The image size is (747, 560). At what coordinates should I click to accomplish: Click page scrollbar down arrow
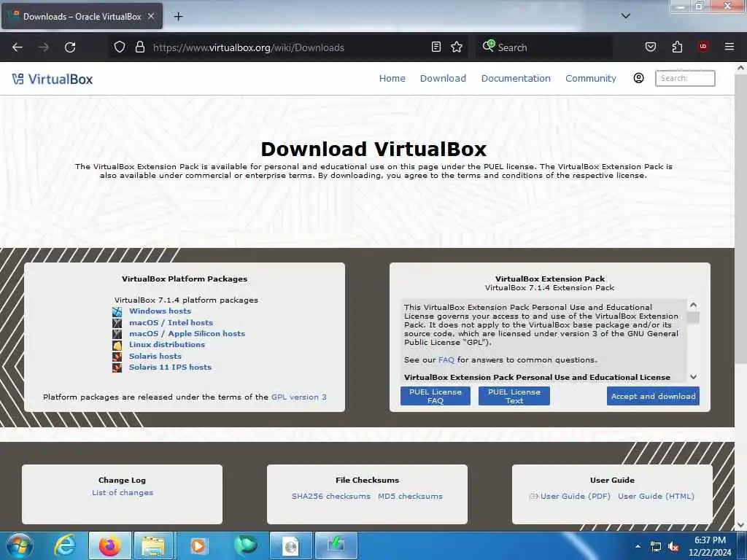coord(740,525)
